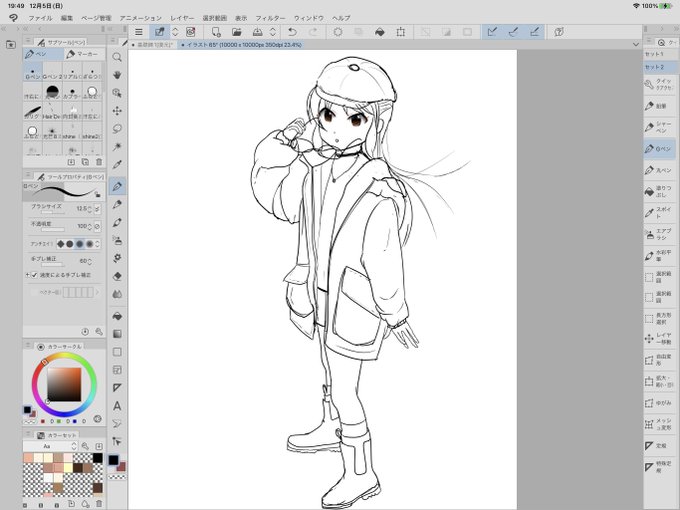Select the Text tool
This screenshot has width=680, height=510.
(x=117, y=406)
